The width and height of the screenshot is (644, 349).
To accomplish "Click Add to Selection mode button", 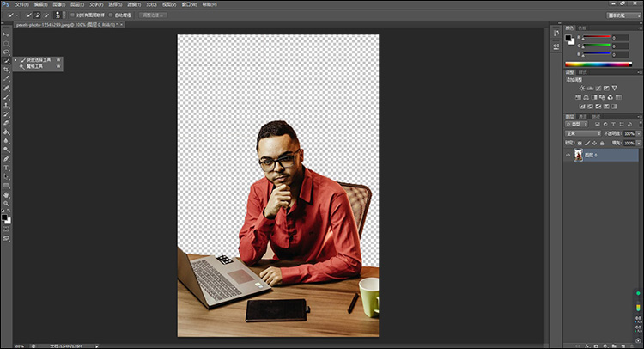I will coord(38,15).
